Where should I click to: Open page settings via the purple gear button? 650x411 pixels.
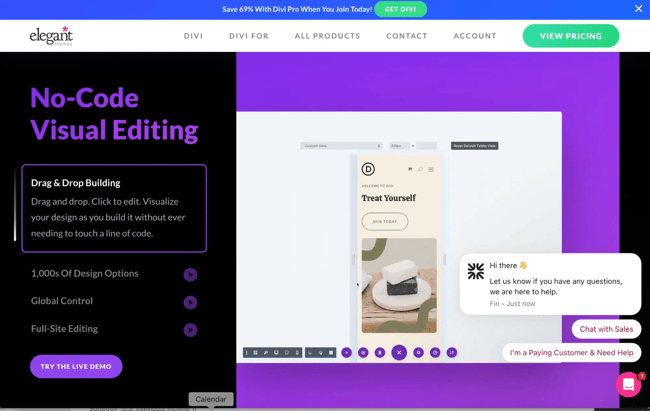(x=418, y=353)
